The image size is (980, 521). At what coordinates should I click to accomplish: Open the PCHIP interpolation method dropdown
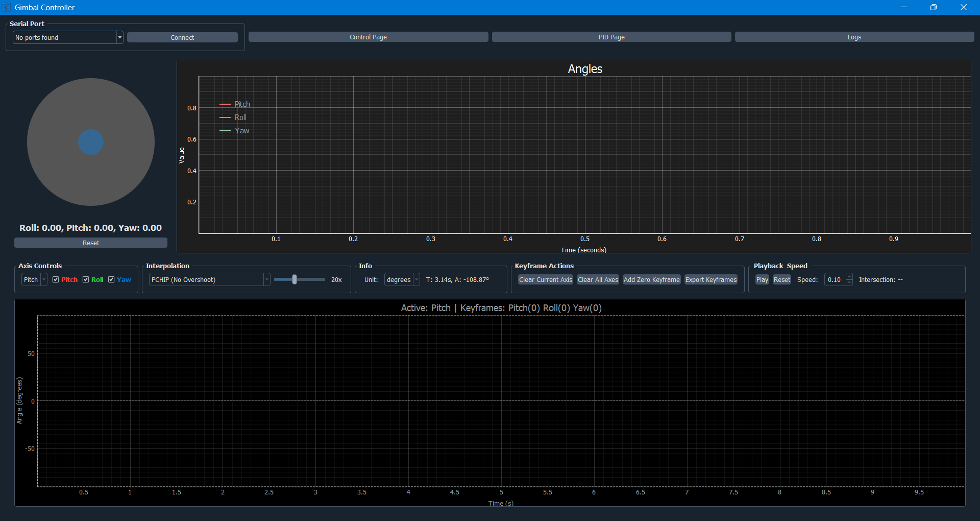[x=209, y=279]
